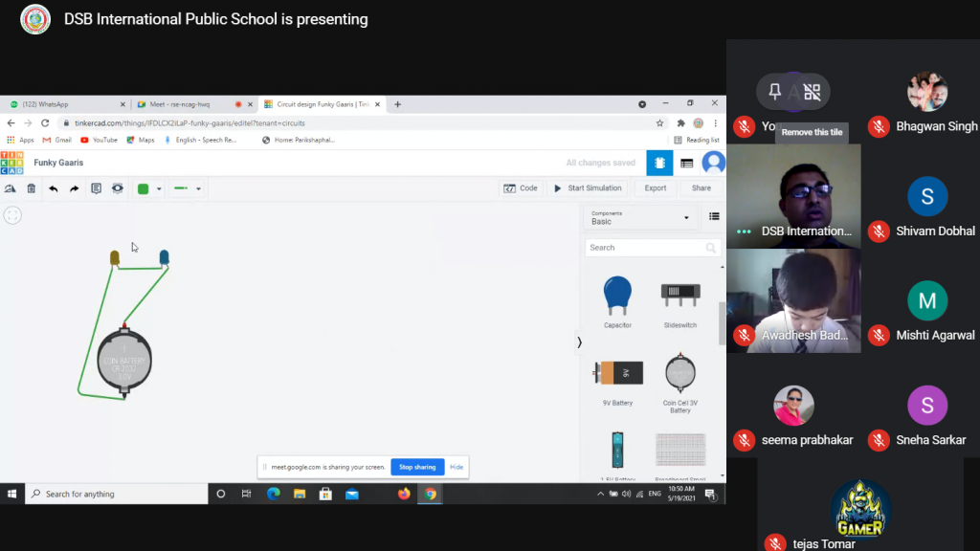Click the zoom to fit icon
The width and height of the screenshot is (980, 551).
click(12, 215)
